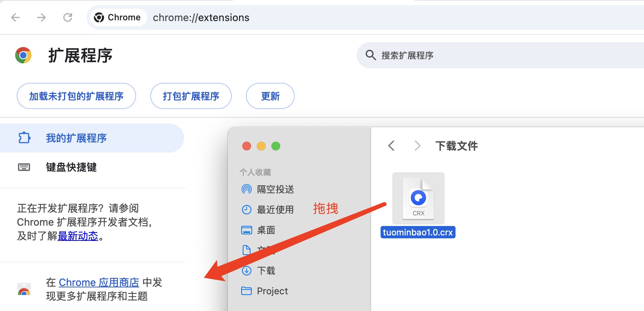Viewport: 644px width, 311px height.
Task: Click the search magnifier icon
Action: point(370,55)
